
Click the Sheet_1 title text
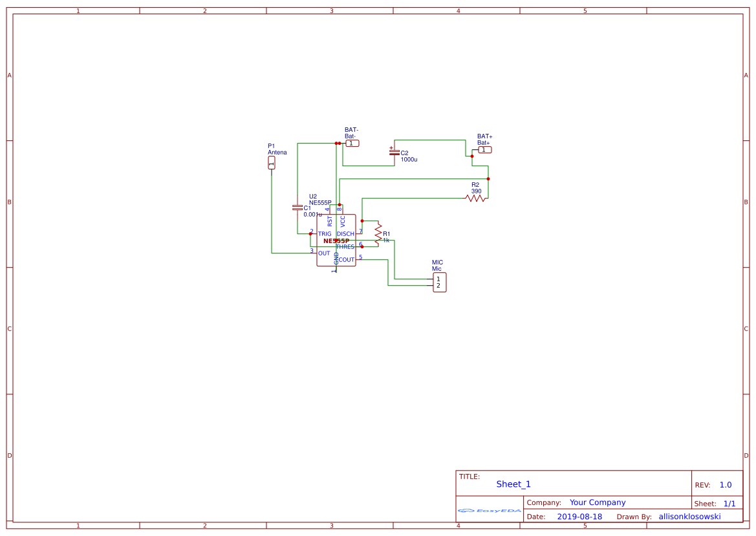(512, 484)
